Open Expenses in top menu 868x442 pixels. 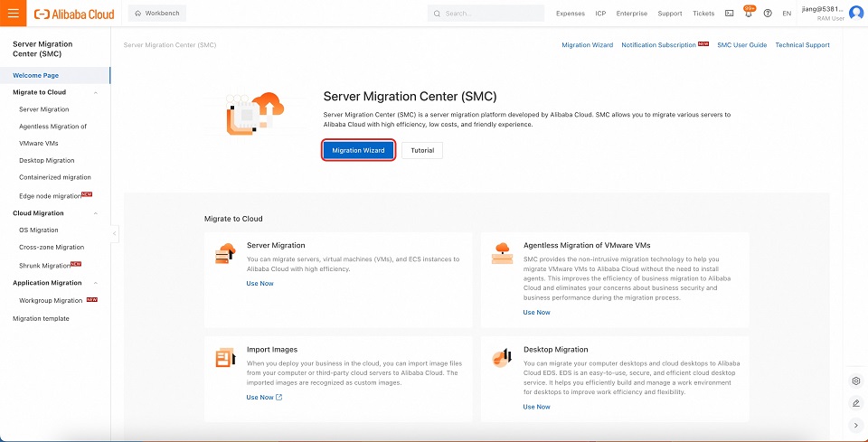point(570,14)
